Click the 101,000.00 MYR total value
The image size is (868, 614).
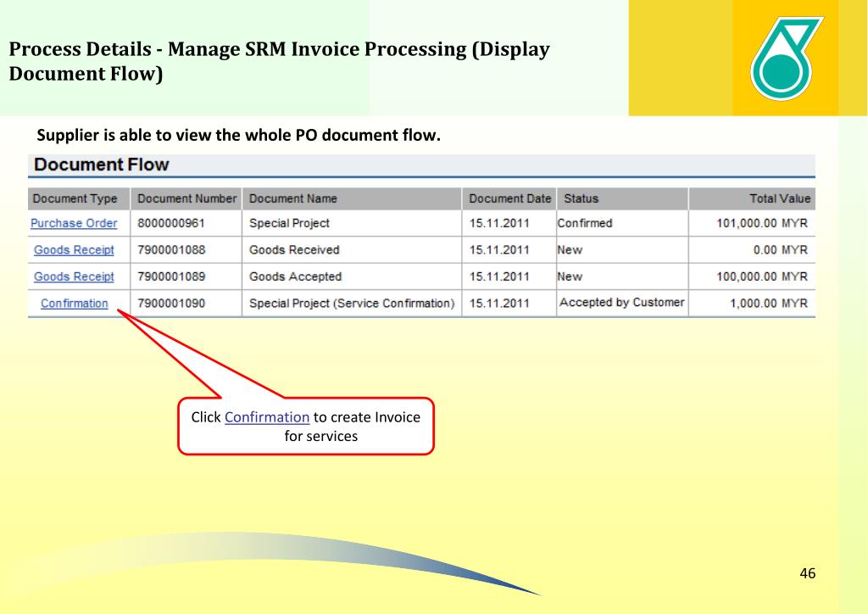tap(762, 223)
